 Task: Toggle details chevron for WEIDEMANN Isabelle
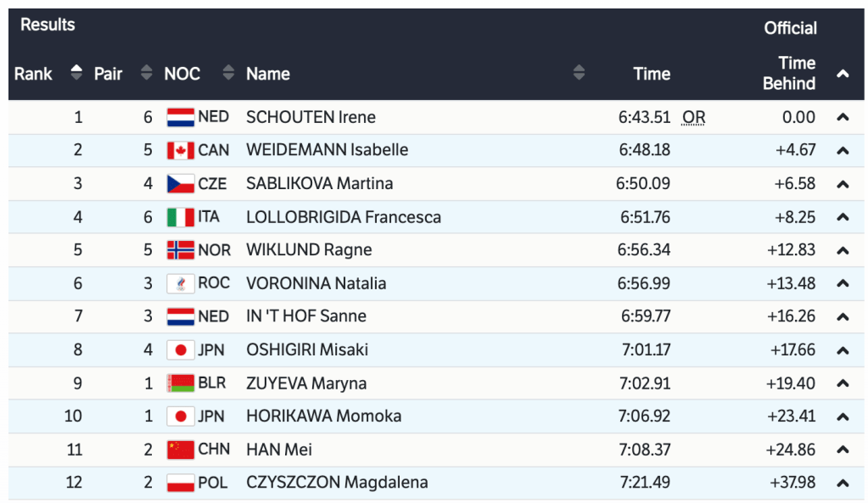(843, 150)
